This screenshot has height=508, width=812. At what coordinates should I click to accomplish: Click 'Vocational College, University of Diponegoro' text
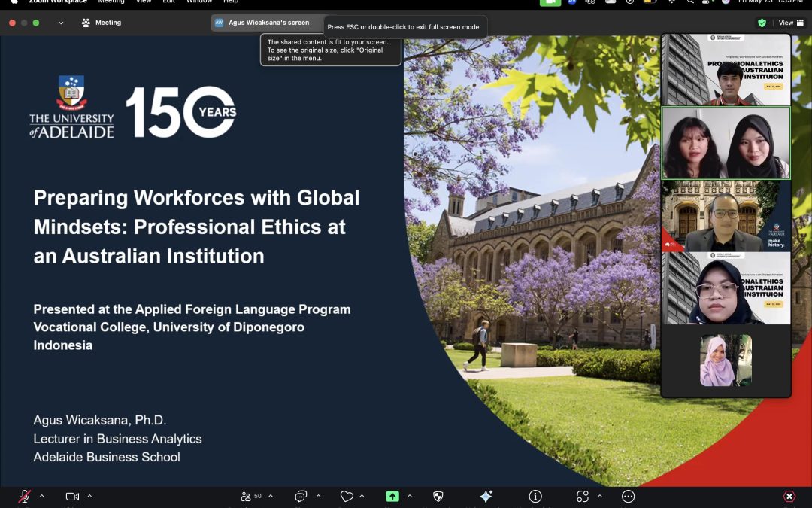click(x=169, y=327)
